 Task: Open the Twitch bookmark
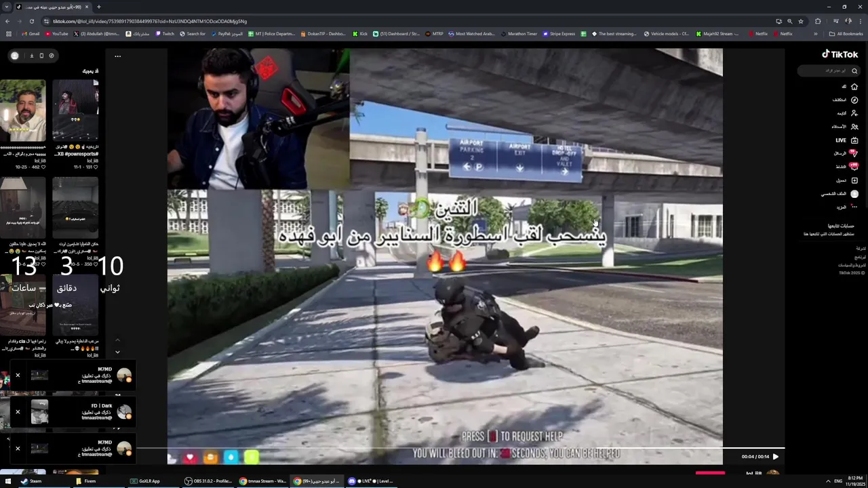coord(165,34)
